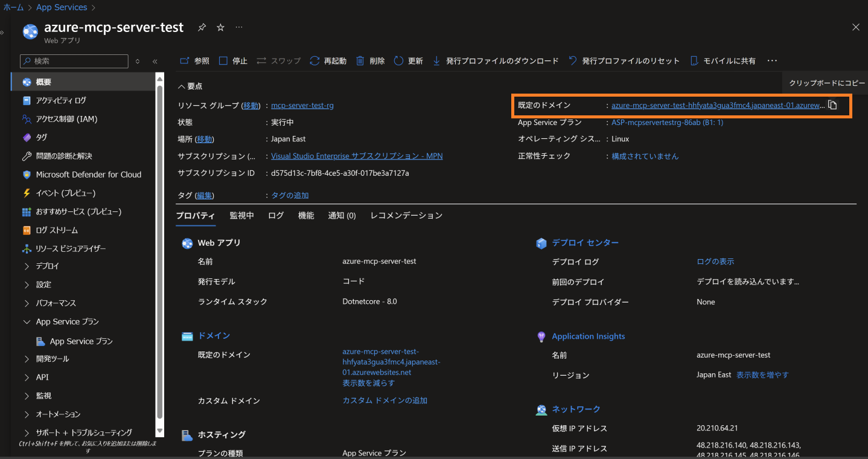Copy the default domain to clipboard
This screenshot has width=868, height=459.
(x=832, y=105)
